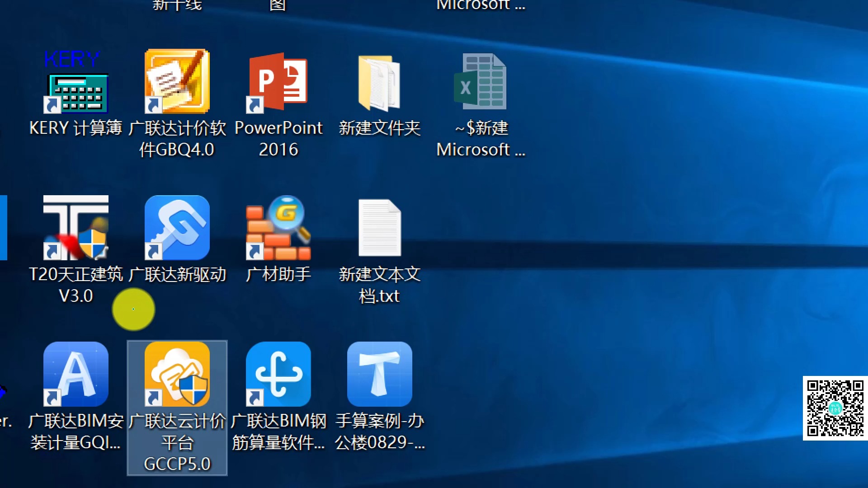Click the 广联达云计价平台 GCCP5.0 text label

point(177,442)
